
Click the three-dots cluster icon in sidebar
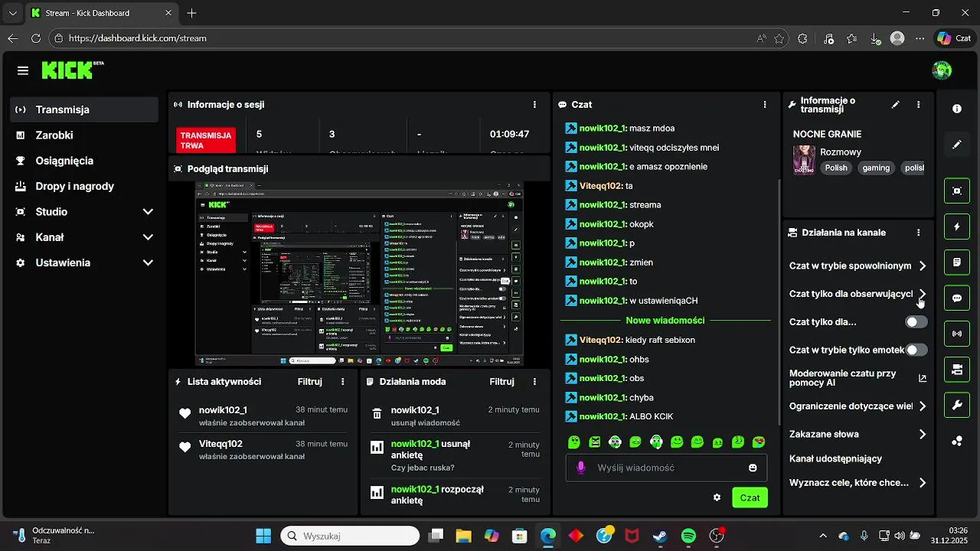tap(957, 441)
